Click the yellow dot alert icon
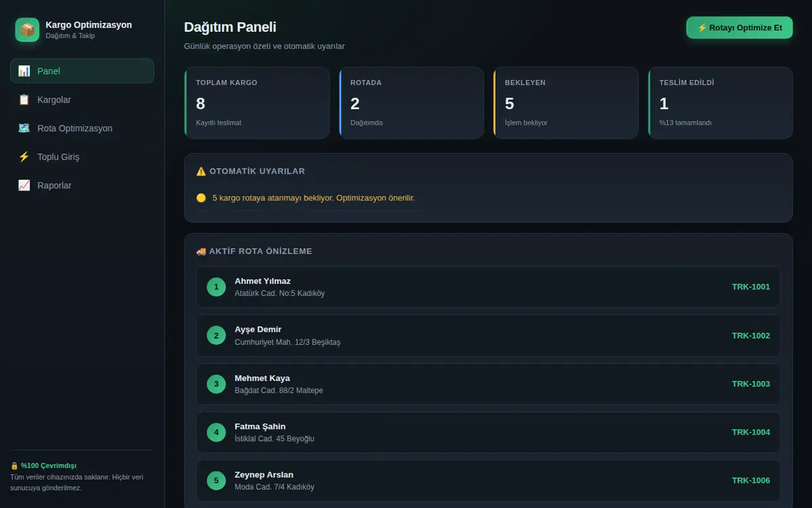The width and height of the screenshot is (812, 508). pos(201,198)
